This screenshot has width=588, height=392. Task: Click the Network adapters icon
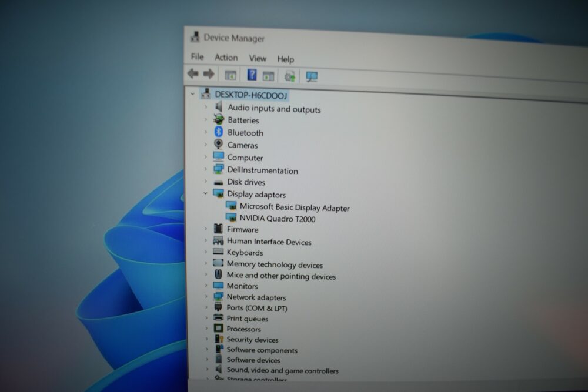(218, 296)
